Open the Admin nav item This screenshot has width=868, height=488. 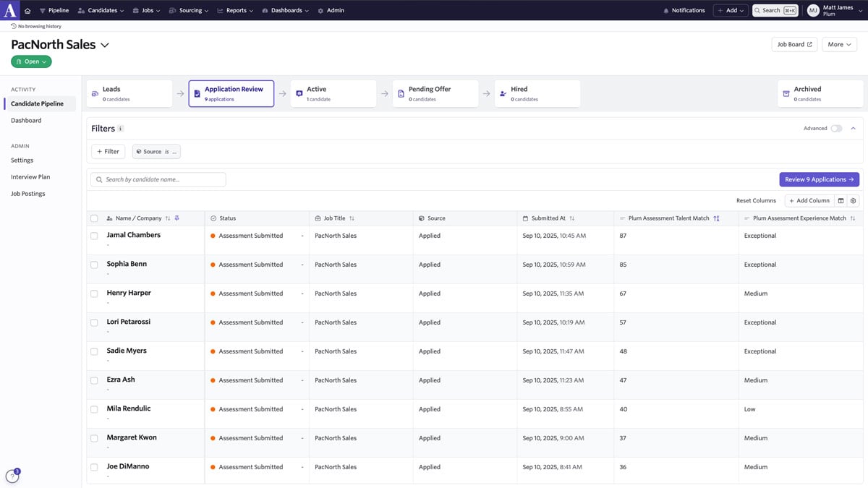pos(331,11)
